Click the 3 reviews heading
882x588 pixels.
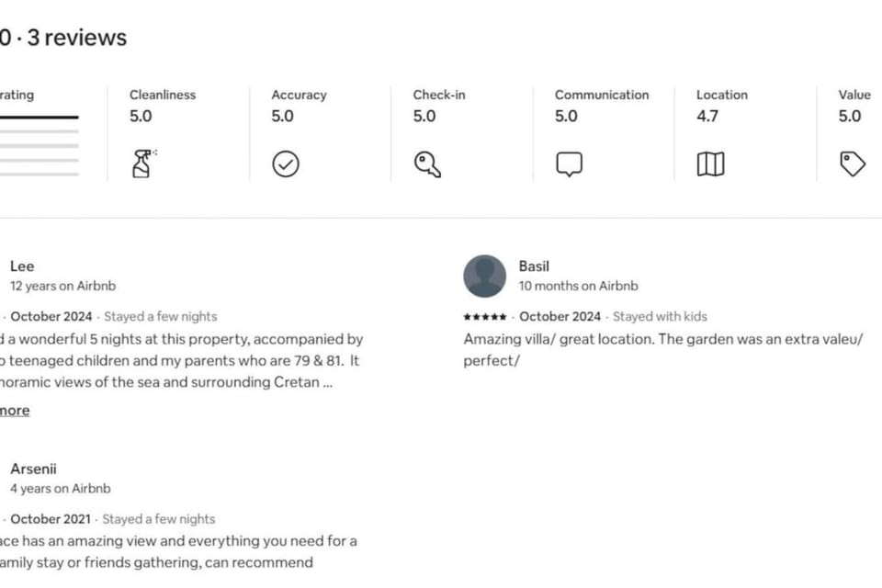click(x=77, y=38)
